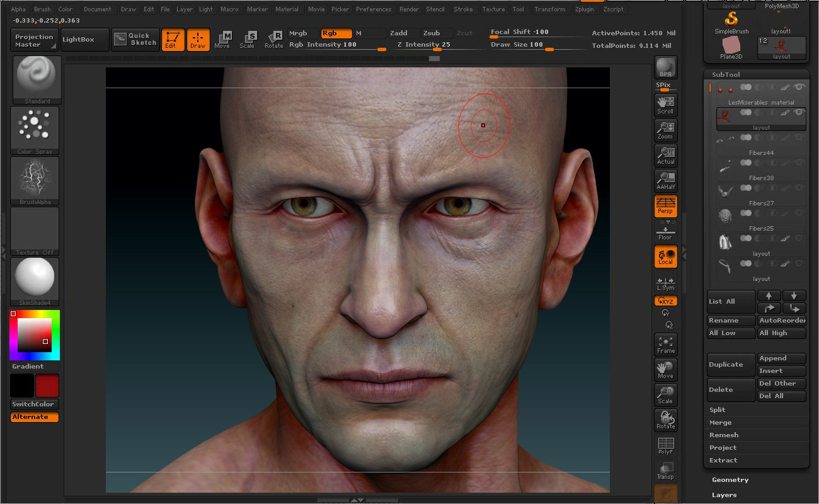Toggle the M material mode
The height and width of the screenshot is (504, 819).
tap(370, 33)
